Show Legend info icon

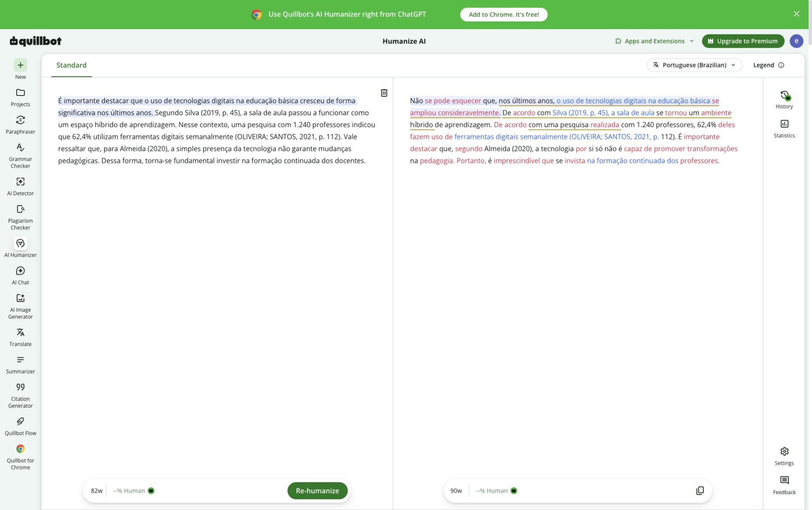pyautogui.click(x=781, y=65)
